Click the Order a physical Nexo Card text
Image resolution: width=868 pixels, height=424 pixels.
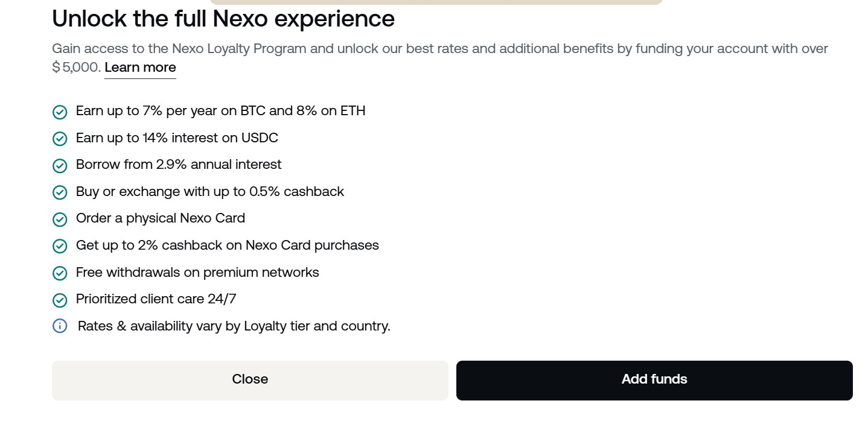(x=161, y=218)
